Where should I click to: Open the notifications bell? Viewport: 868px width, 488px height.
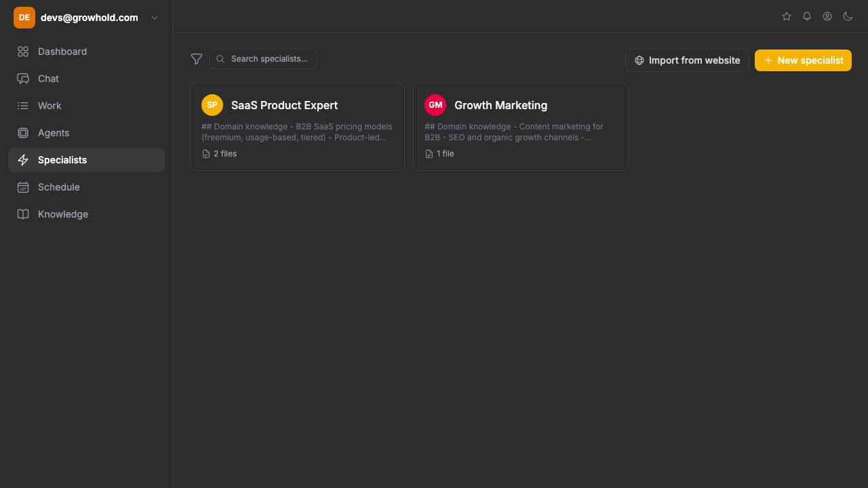pyautogui.click(x=807, y=16)
